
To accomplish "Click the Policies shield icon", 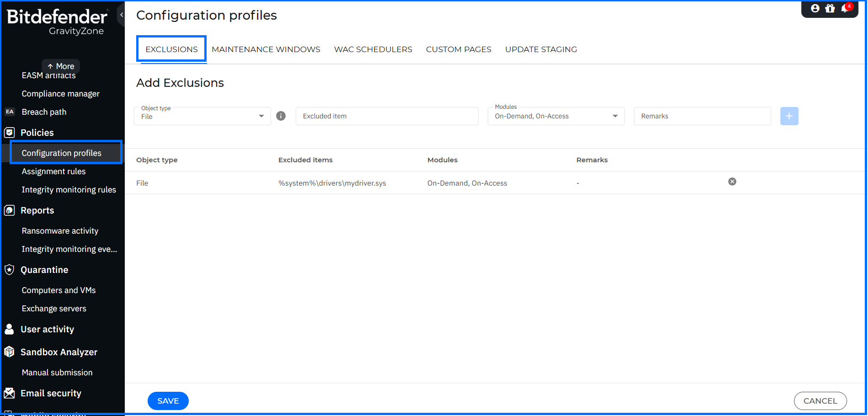I will pyautogui.click(x=9, y=133).
